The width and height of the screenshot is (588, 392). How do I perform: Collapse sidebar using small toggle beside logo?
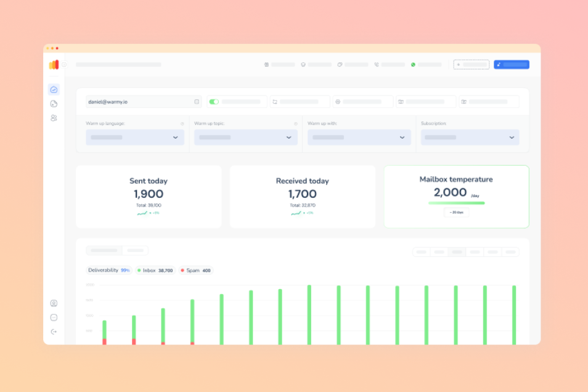(64, 65)
